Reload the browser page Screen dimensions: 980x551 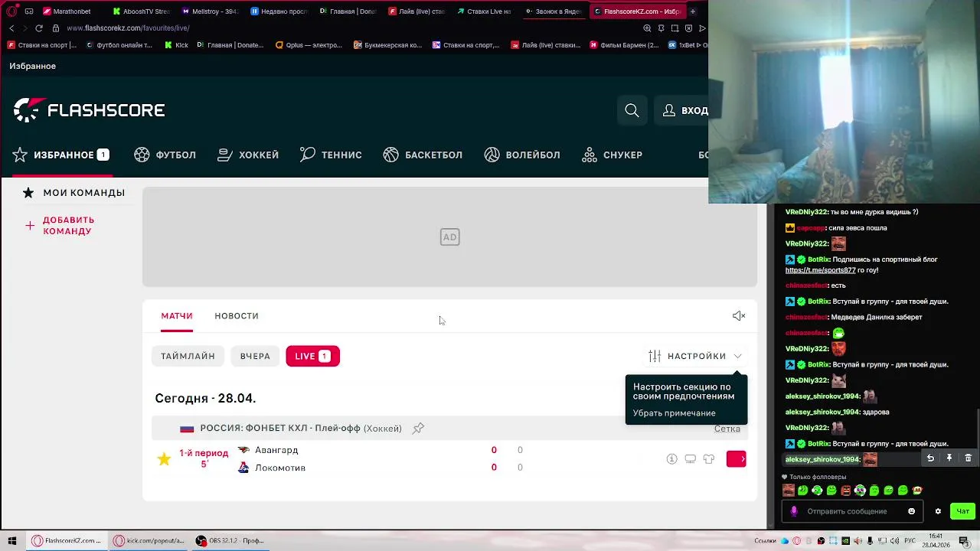tap(38, 28)
